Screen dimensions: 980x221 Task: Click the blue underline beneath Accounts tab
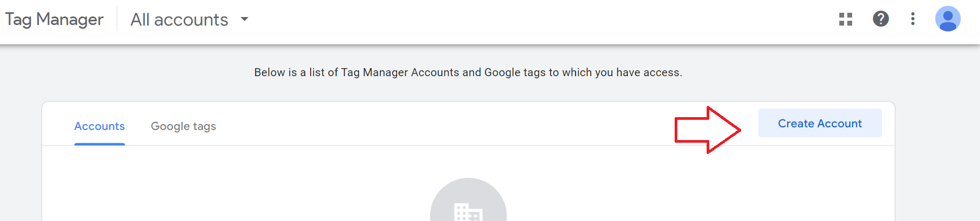(x=100, y=144)
